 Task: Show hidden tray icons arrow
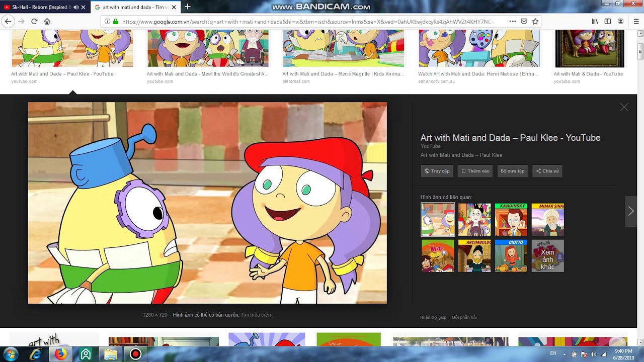565,354
